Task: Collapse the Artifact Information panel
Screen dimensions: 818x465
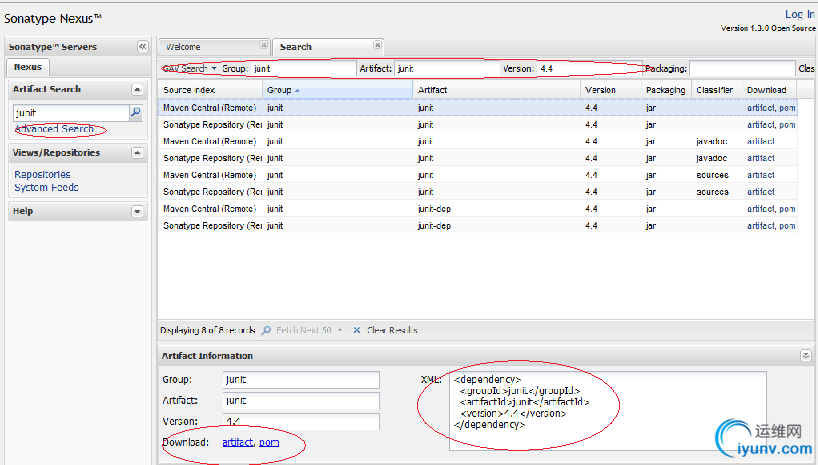Action: 805,356
